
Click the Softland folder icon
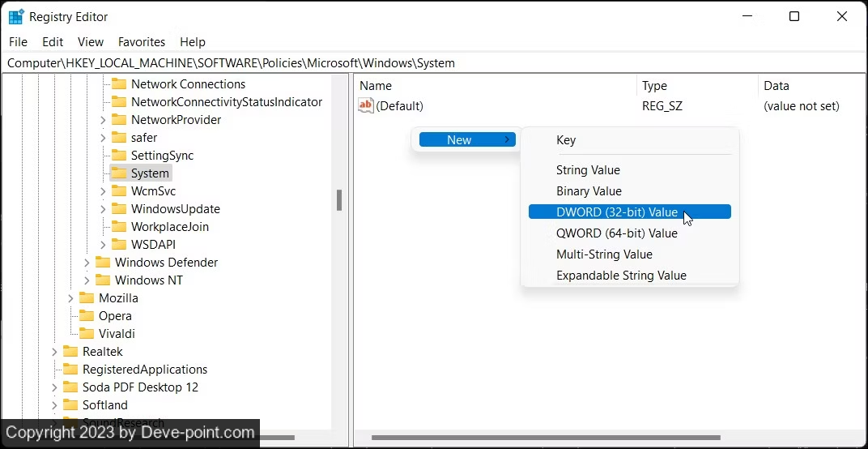point(70,404)
